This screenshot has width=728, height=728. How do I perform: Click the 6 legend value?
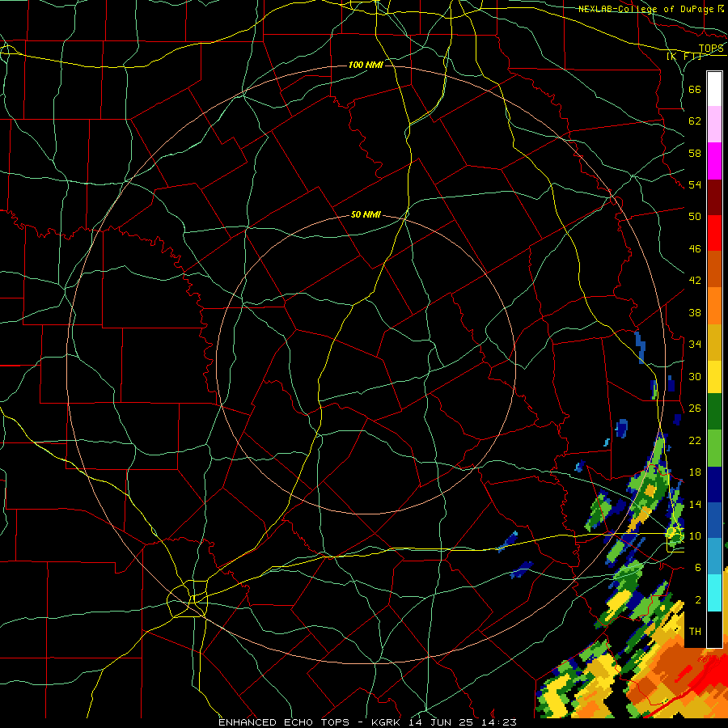(x=698, y=568)
